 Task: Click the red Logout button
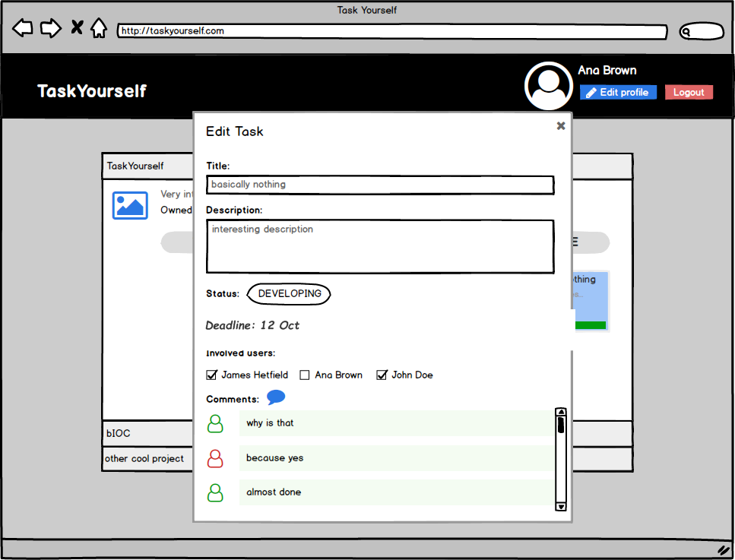tap(689, 92)
